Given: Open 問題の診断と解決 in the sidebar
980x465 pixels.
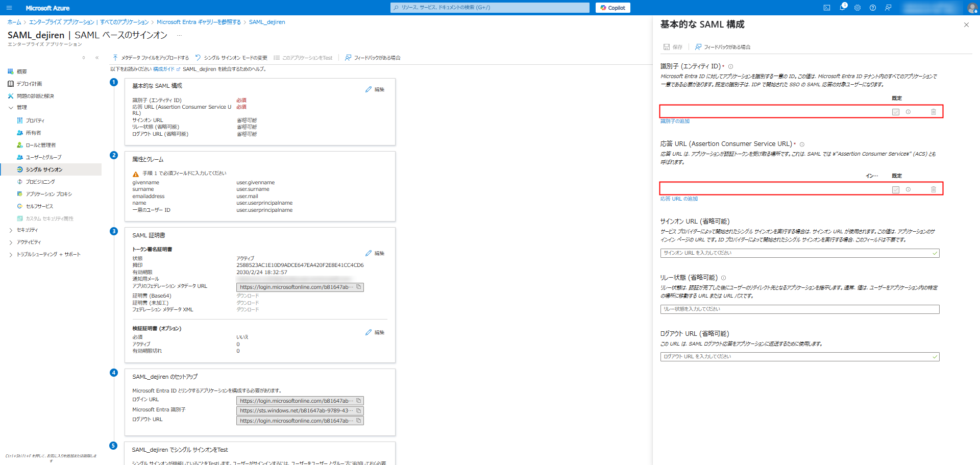Looking at the screenshot, I should [35, 96].
